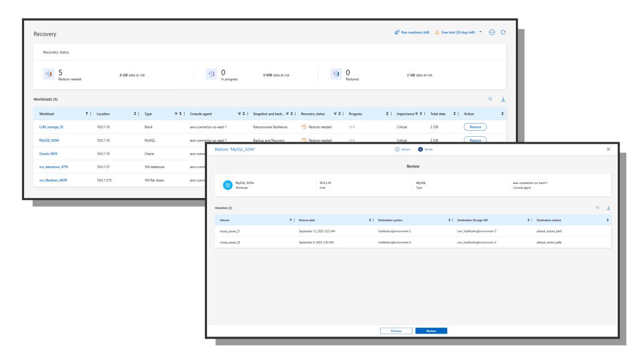
Task: Select the Review step indicator
Action: click(421, 149)
